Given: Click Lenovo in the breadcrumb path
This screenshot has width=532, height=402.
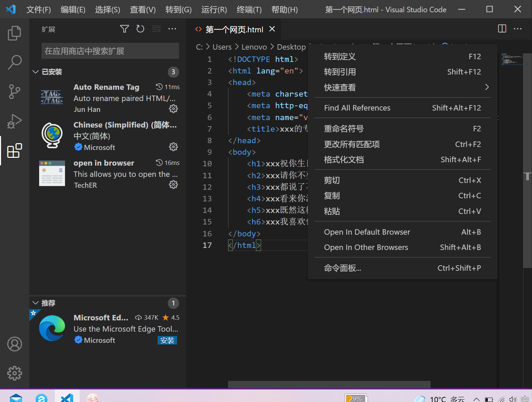Looking at the screenshot, I should click(254, 47).
